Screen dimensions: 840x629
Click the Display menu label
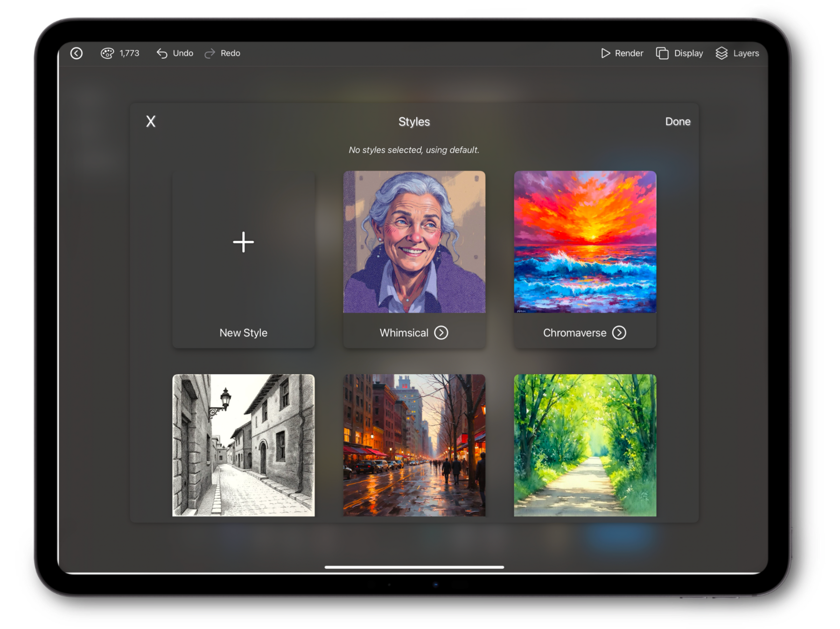[x=688, y=53]
